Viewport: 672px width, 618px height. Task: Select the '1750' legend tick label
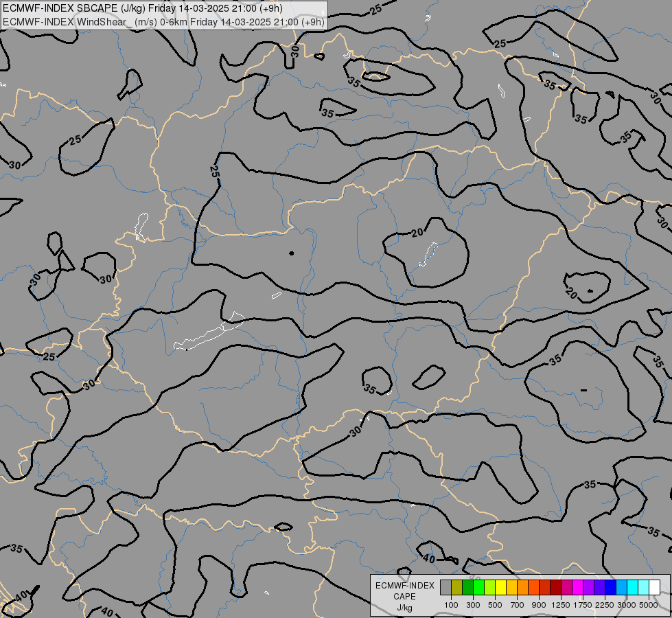coord(583,605)
